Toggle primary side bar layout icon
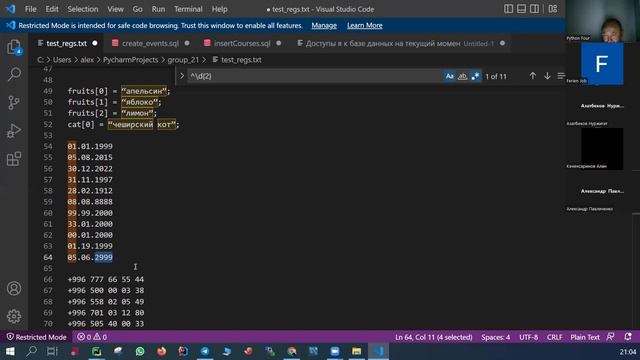640x360 pixels. point(508,9)
